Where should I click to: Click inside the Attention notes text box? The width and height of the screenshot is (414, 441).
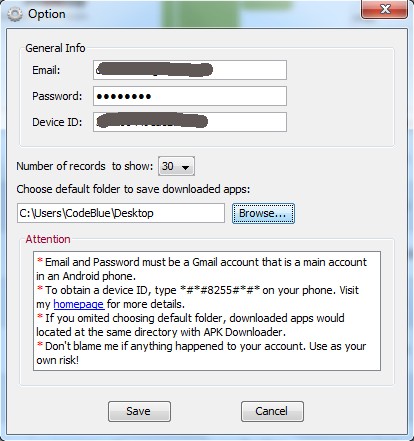tap(207, 311)
